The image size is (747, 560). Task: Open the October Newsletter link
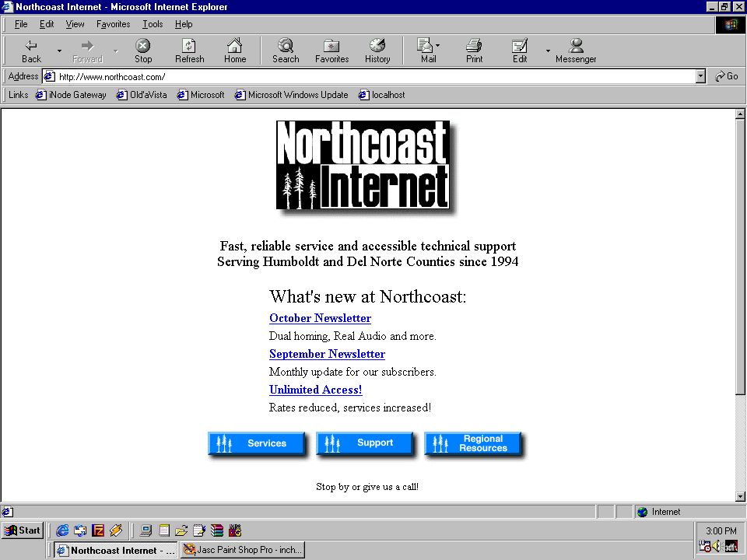click(320, 318)
